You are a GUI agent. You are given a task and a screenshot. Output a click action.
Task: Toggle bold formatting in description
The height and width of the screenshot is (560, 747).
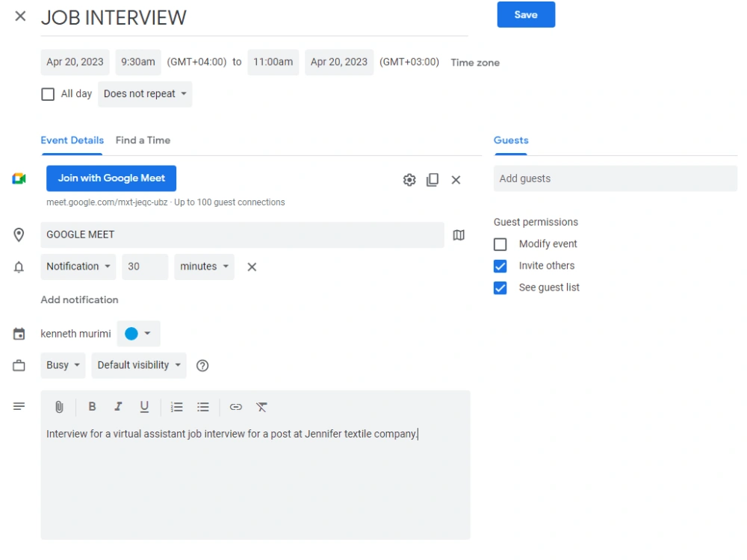pyautogui.click(x=93, y=407)
